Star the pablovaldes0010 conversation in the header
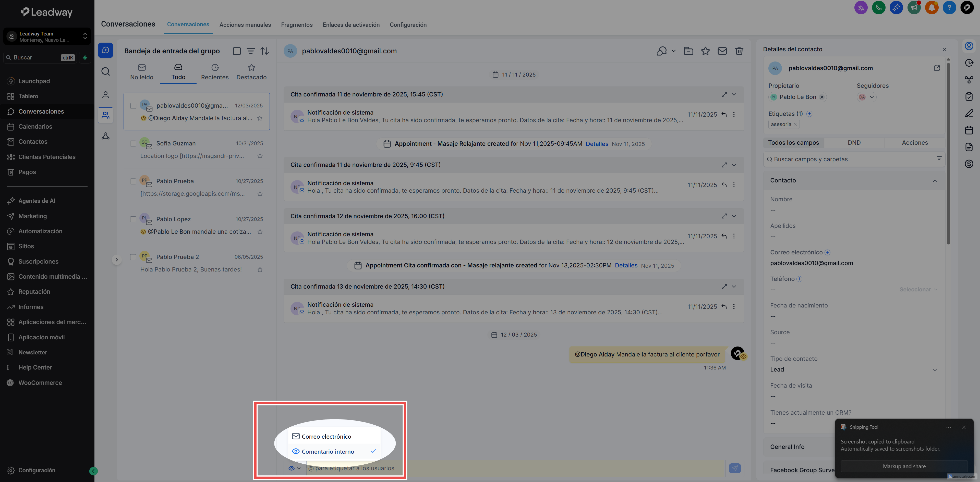 click(705, 51)
